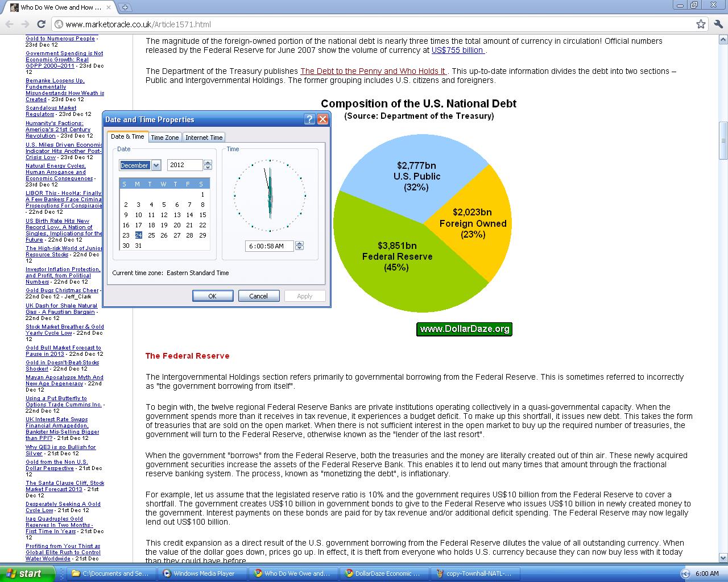Screen dimensions: 728x582
Task: Open Bernanke Loosens Up sidebar article
Action: [x=65, y=90]
